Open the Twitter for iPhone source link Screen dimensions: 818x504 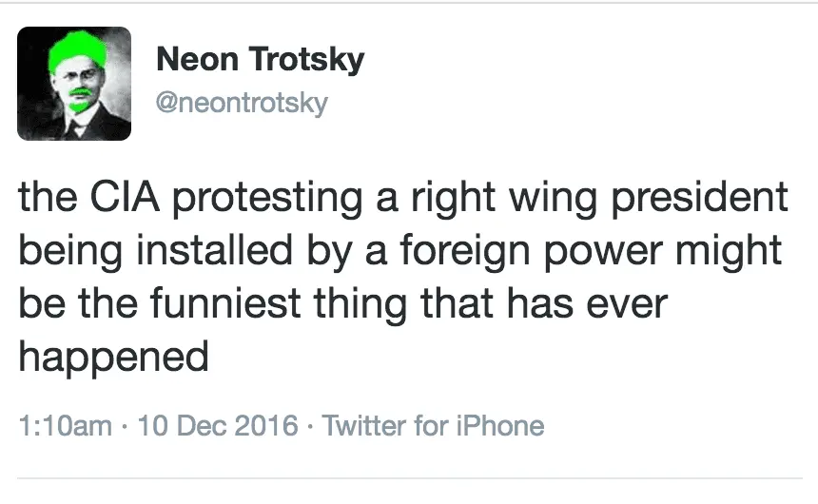click(x=433, y=425)
